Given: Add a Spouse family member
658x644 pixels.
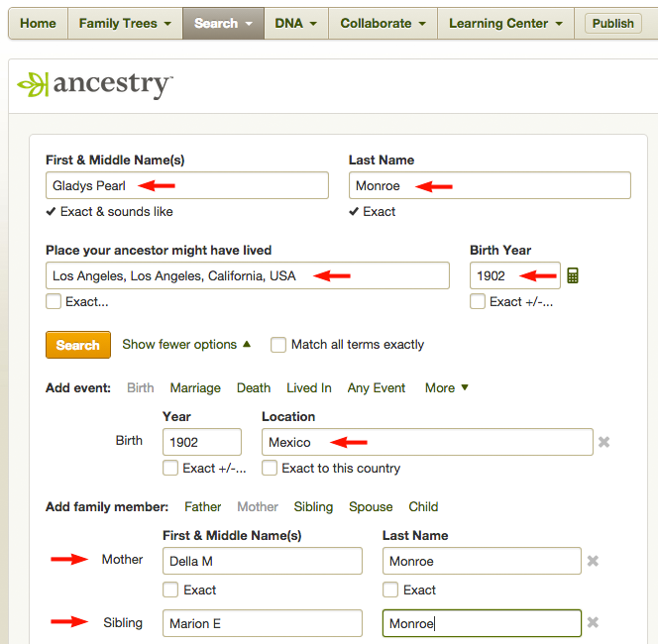Looking at the screenshot, I should tap(371, 506).
